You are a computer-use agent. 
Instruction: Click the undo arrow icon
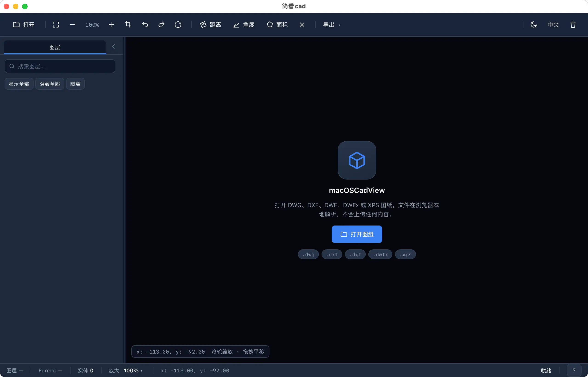click(x=145, y=25)
